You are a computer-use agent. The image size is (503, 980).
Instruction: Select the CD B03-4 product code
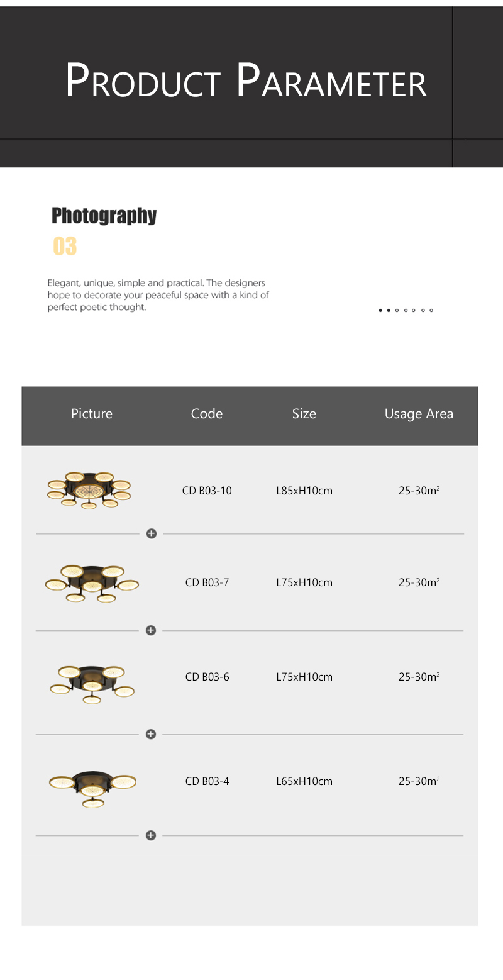207,781
